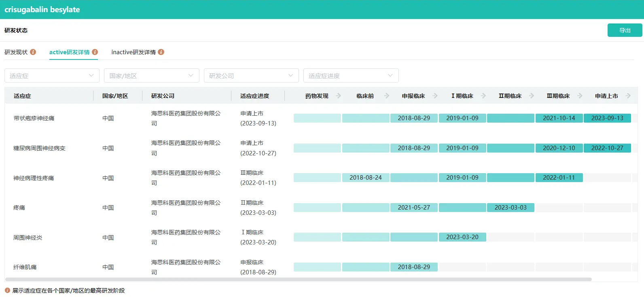The image size is (644, 297).
Task: Click arrow icon after 药物发现 column header
Action: pyautogui.click(x=339, y=96)
